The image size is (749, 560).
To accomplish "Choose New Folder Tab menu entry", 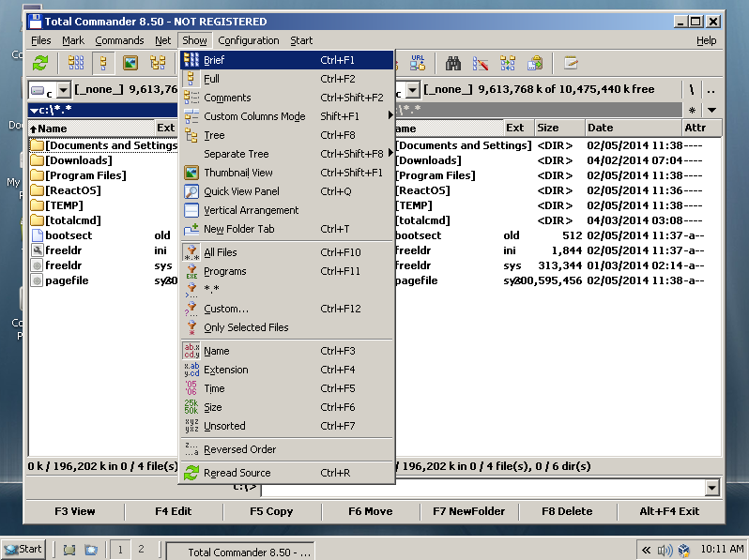I will (x=287, y=229).
